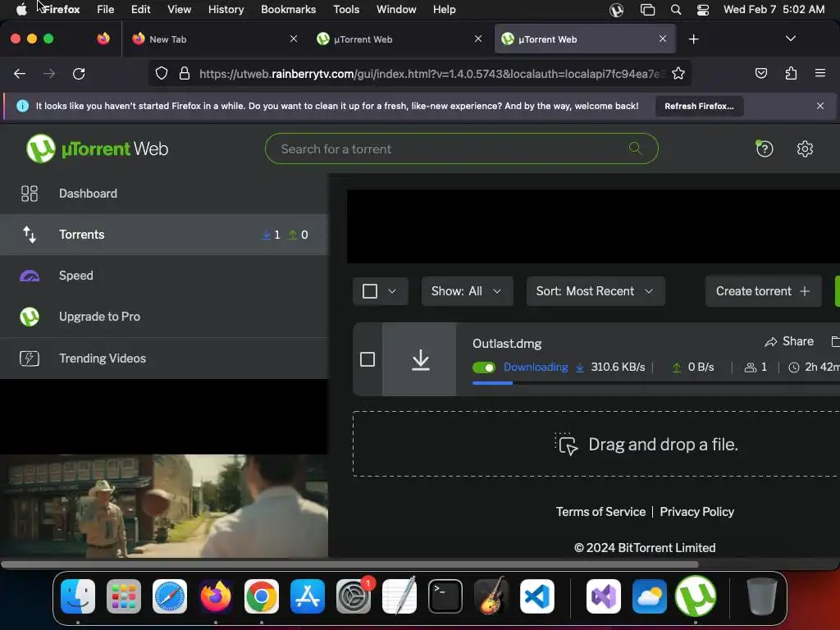
Task: Open the Show: All filter dropdown
Action: tap(467, 291)
